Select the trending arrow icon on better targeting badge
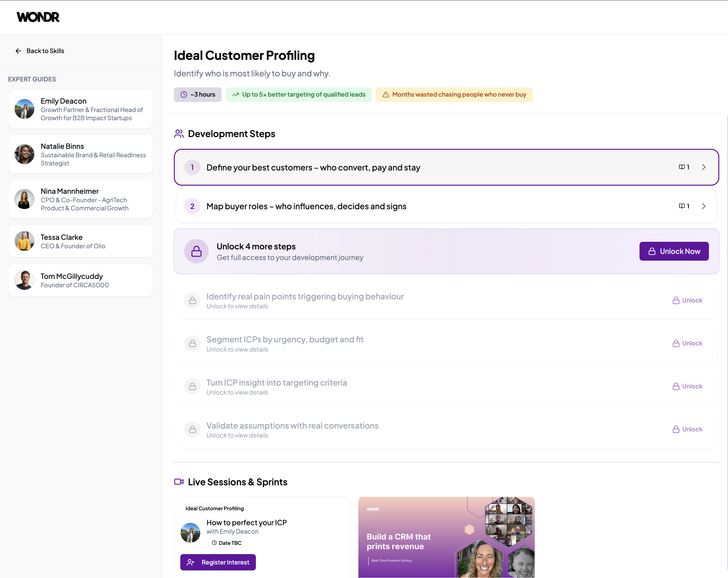The height and width of the screenshot is (578, 728). [235, 95]
